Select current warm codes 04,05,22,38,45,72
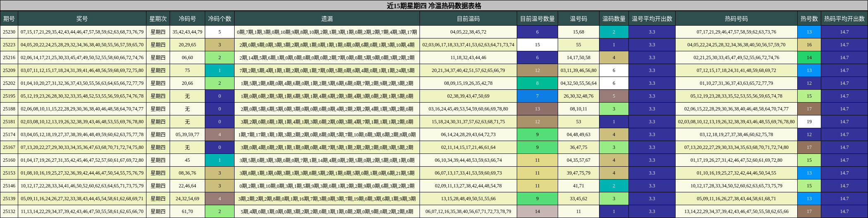Viewport: 868px width, 218px height. 468,32
